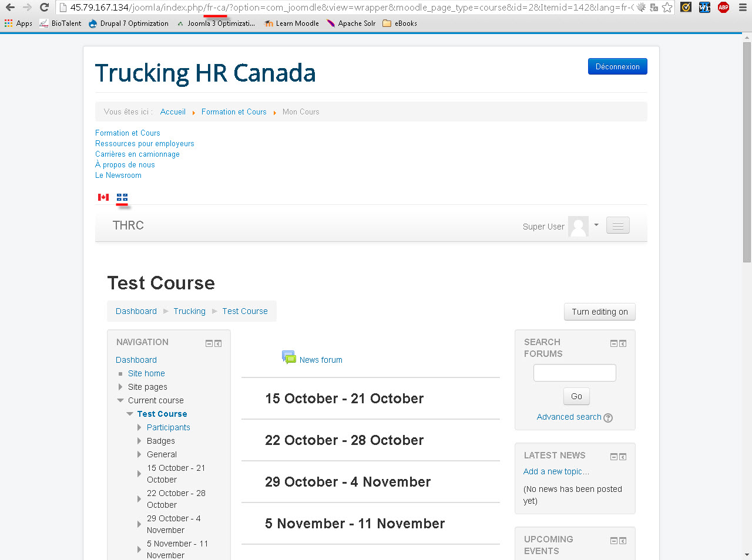Image resolution: width=752 pixels, height=560 pixels.
Task: Collapse the Current course tree node
Action: pos(120,400)
